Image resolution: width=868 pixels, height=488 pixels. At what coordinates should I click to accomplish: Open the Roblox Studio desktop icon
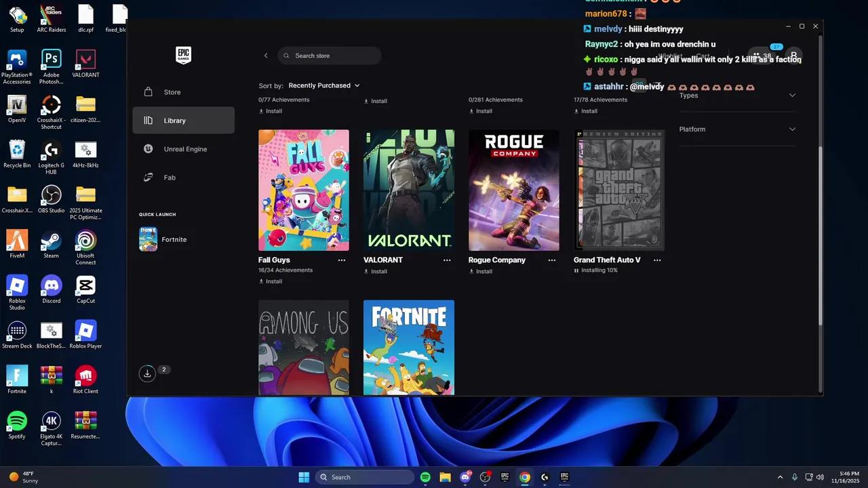(x=17, y=293)
